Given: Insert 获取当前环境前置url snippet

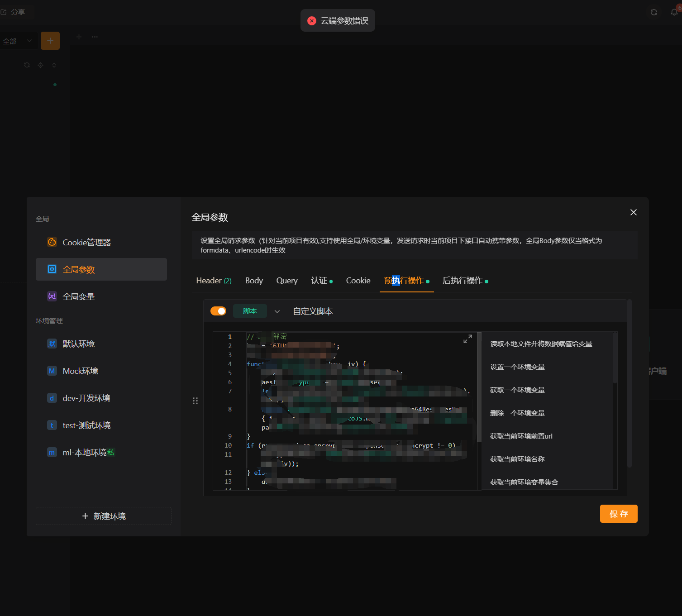Looking at the screenshot, I should point(521,436).
